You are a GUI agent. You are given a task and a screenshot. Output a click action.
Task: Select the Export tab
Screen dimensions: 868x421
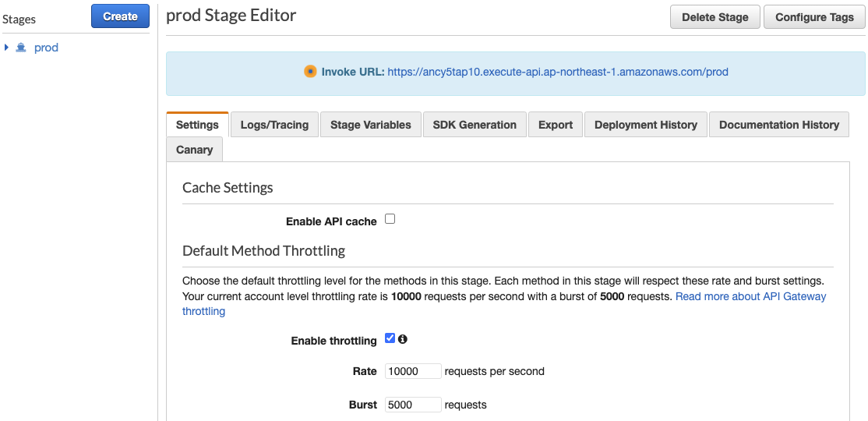[x=556, y=125]
